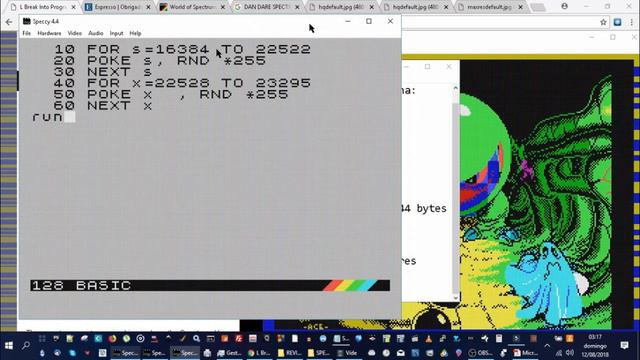Image resolution: width=640 pixels, height=360 pixels.
Task: Switch to the maxresdefault.jpg browser tab
Action: [x=490, y=7]
